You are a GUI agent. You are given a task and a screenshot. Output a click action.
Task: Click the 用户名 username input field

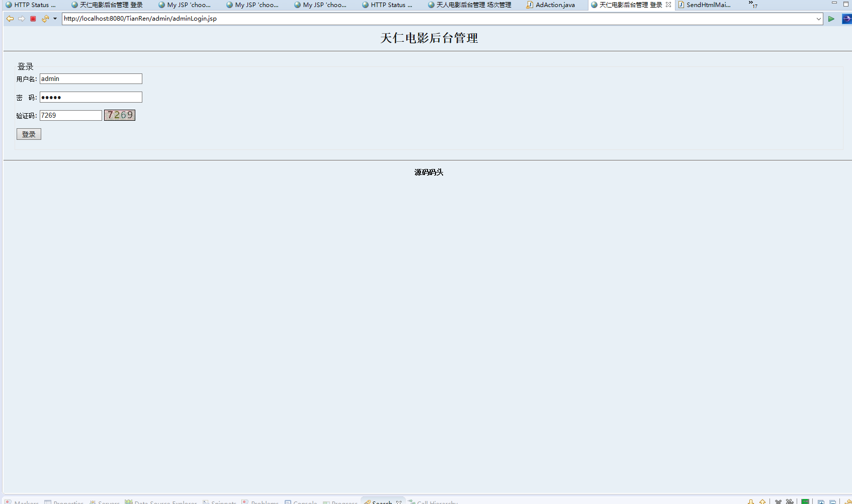(x=91, y=78)
